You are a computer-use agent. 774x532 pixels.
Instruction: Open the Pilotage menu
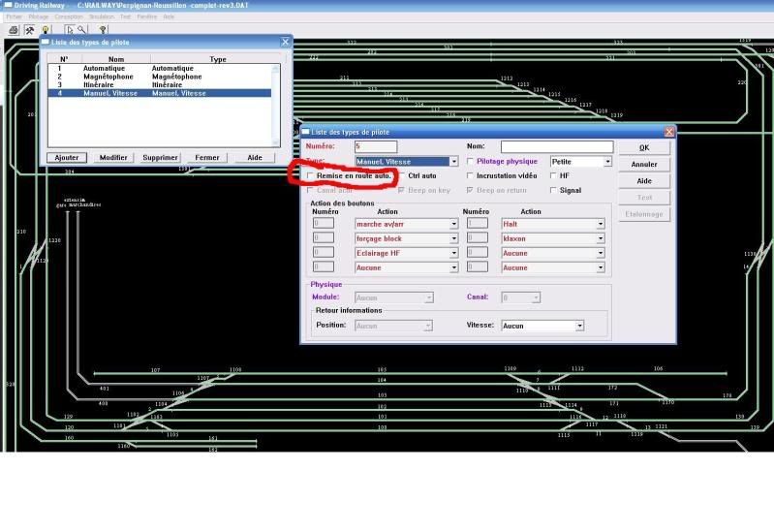39,16
